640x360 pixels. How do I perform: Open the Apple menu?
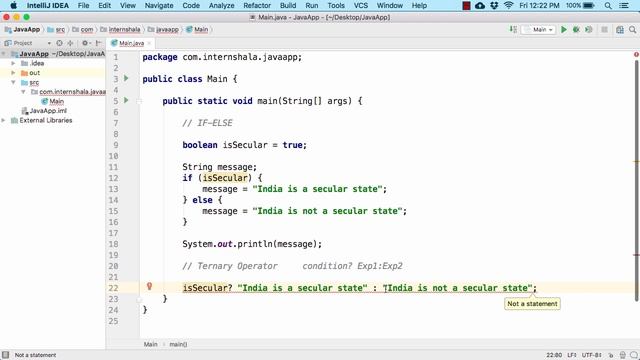coord(13,5)
